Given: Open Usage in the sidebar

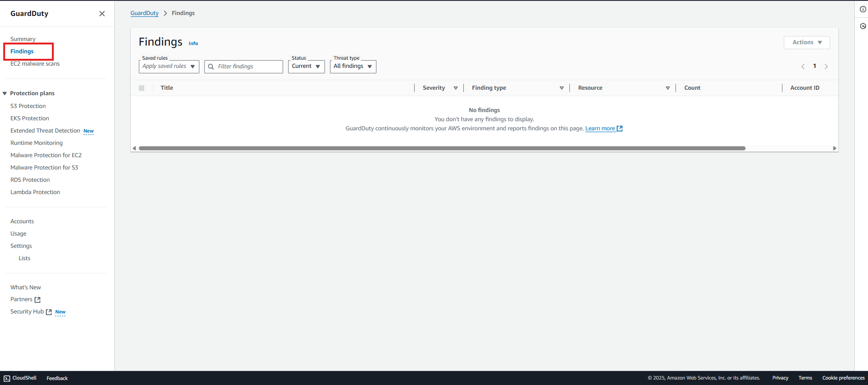Looking at the screenshot, I should coord(18,234).
